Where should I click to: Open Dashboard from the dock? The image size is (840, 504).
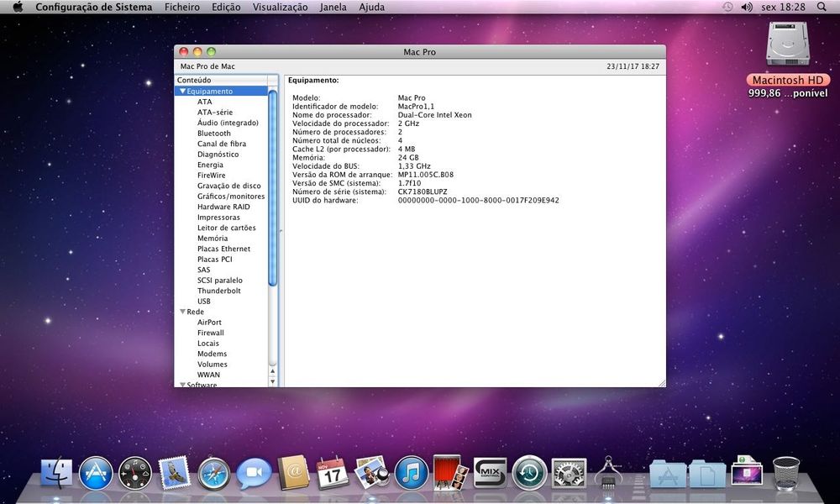[135, 474]
